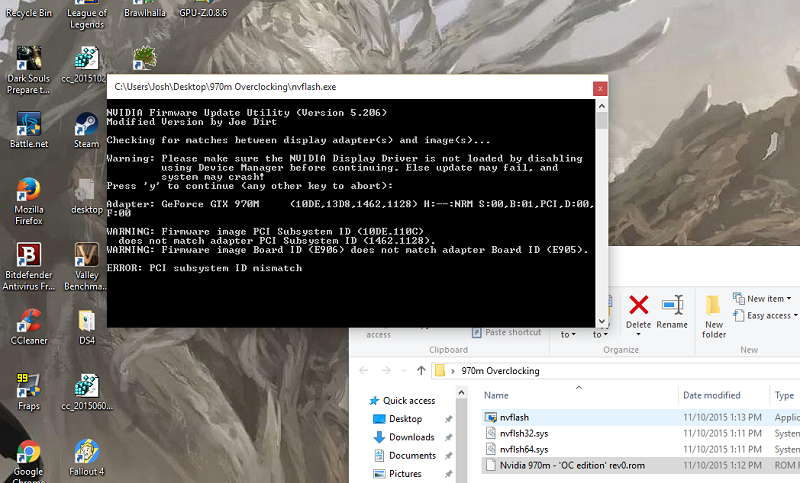Image resolution: width=800 pixels, height=483 pixels.
Task: Select the tree icon shortcut behind nvflash window
Action: 145,58
